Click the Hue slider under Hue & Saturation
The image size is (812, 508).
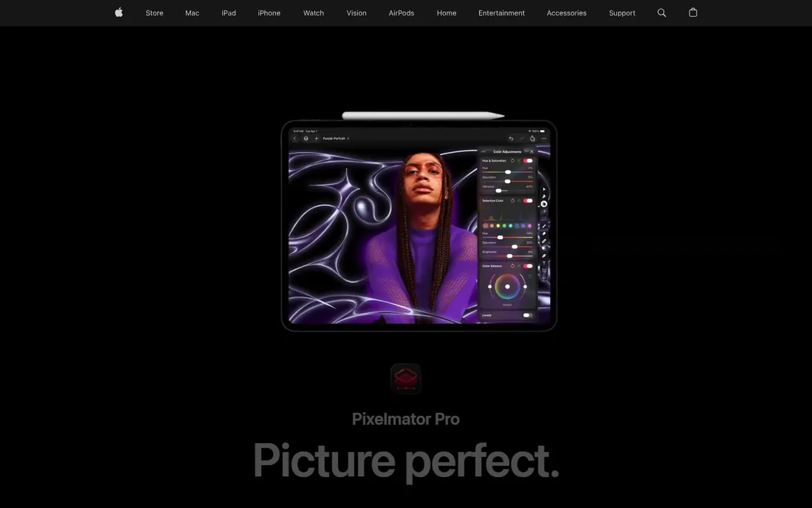[x=508, y=172]
